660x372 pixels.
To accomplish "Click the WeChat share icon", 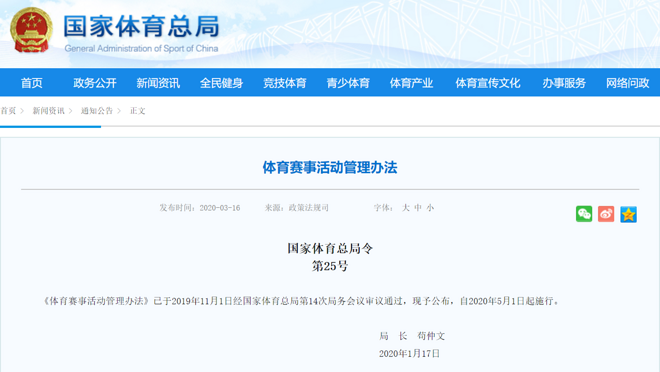I will 584,214.
